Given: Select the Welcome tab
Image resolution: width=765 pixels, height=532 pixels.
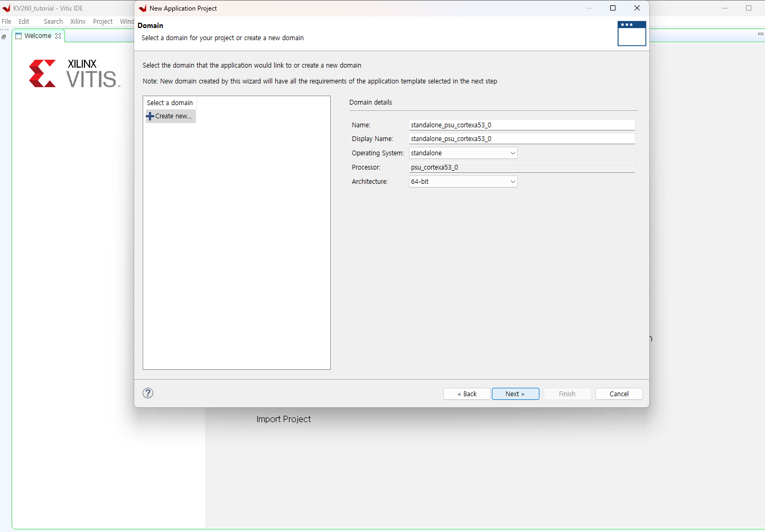Looking at the screenshot, I should (x=38, y=36).
